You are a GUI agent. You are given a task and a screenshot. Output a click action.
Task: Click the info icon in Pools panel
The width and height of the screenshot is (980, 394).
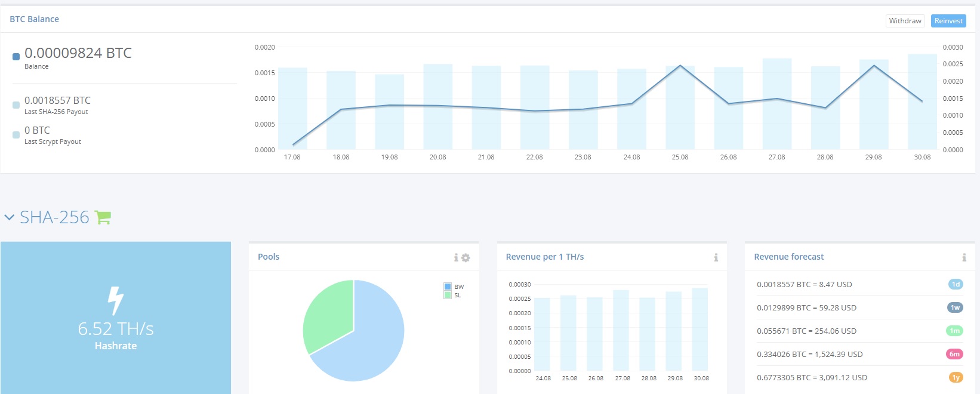456,258
